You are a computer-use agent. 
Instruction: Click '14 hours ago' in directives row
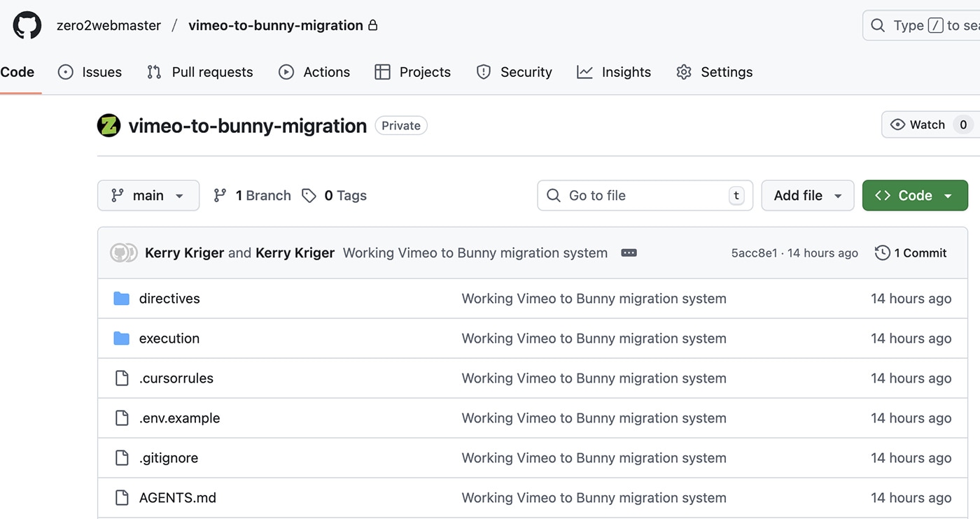coord(911,299)
